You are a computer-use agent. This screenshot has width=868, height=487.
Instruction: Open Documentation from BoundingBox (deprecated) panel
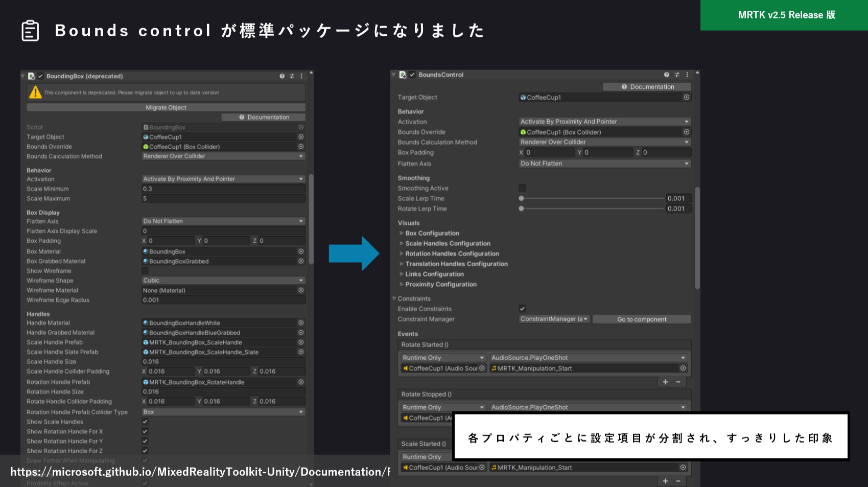(x=264, y=117)
